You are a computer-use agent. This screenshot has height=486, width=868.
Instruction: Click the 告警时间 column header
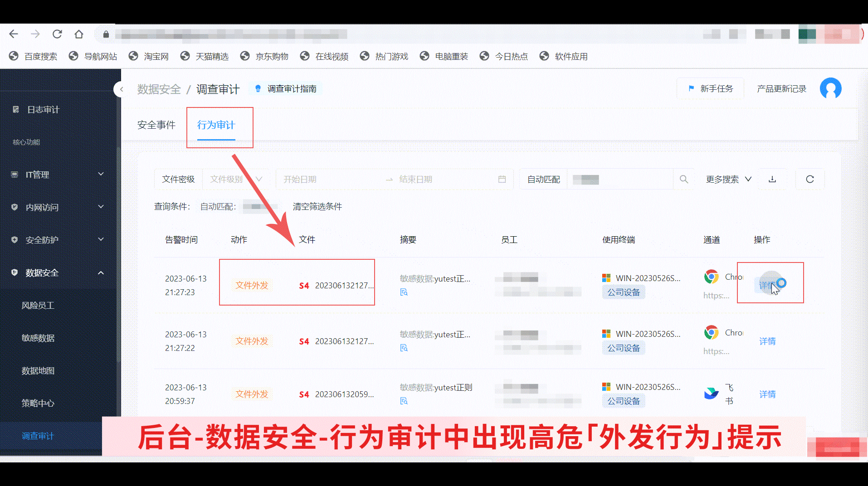point(181,240)
